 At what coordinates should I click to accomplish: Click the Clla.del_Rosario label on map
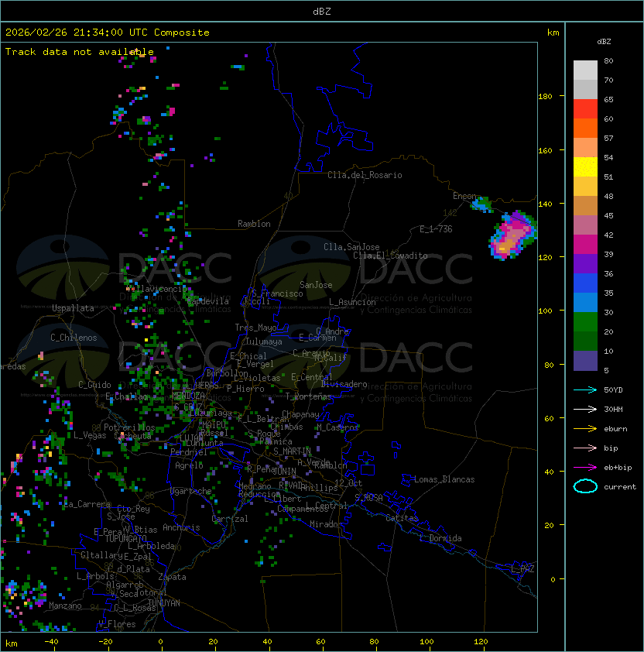pos(365,175)
